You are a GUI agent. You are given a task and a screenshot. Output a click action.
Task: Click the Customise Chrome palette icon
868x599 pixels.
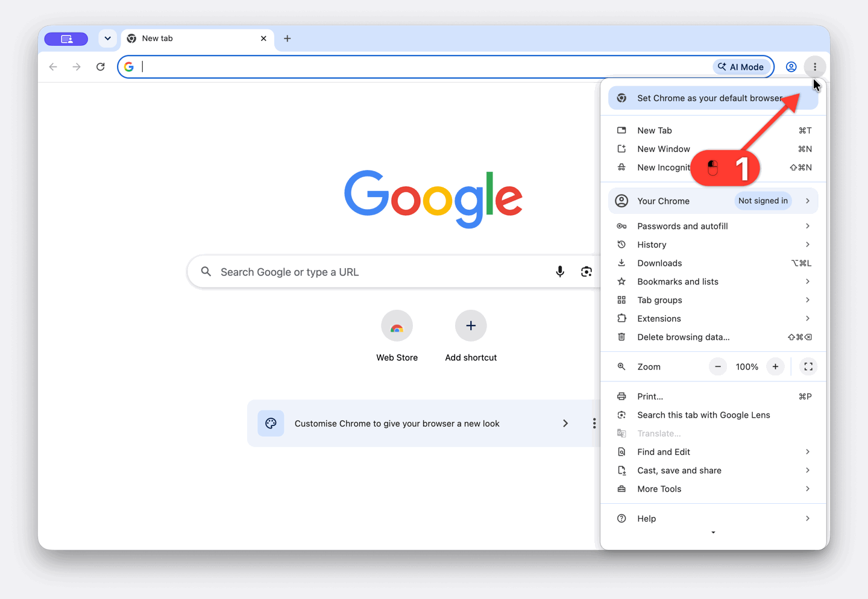271,423
